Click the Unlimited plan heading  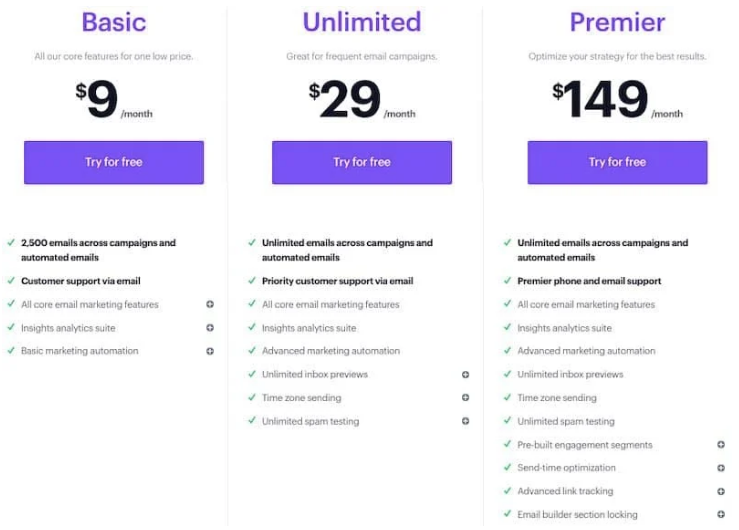pos(362,21)
